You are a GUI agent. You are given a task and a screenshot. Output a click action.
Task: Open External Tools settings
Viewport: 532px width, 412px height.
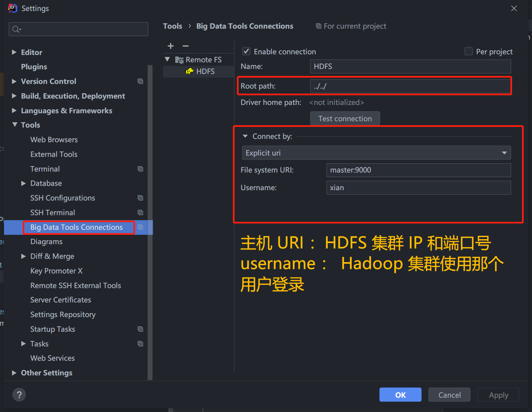point(54,154)
